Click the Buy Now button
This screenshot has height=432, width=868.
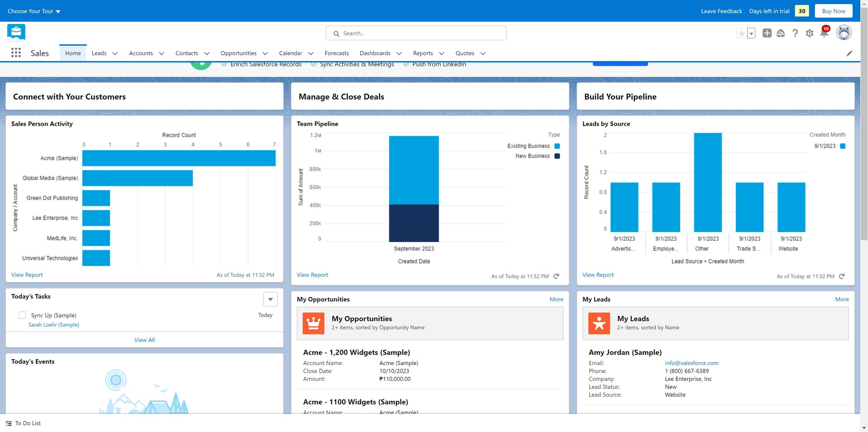[x=833, y=11]
